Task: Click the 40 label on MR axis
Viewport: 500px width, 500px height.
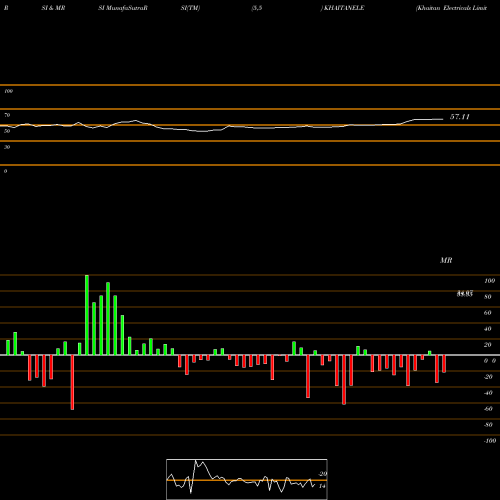Action: 488,329
